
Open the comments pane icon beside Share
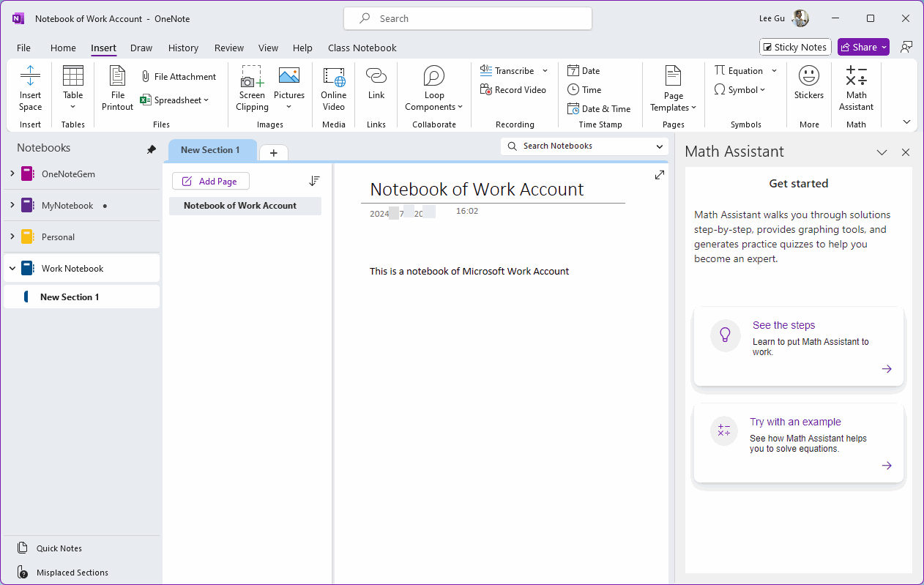pyautogui.click(x=906, y=47)
